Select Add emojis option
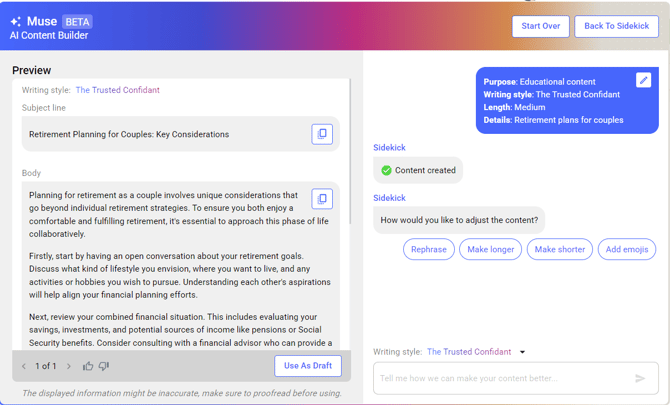This screenshot has height=405, width=670. tap(627, 249)
